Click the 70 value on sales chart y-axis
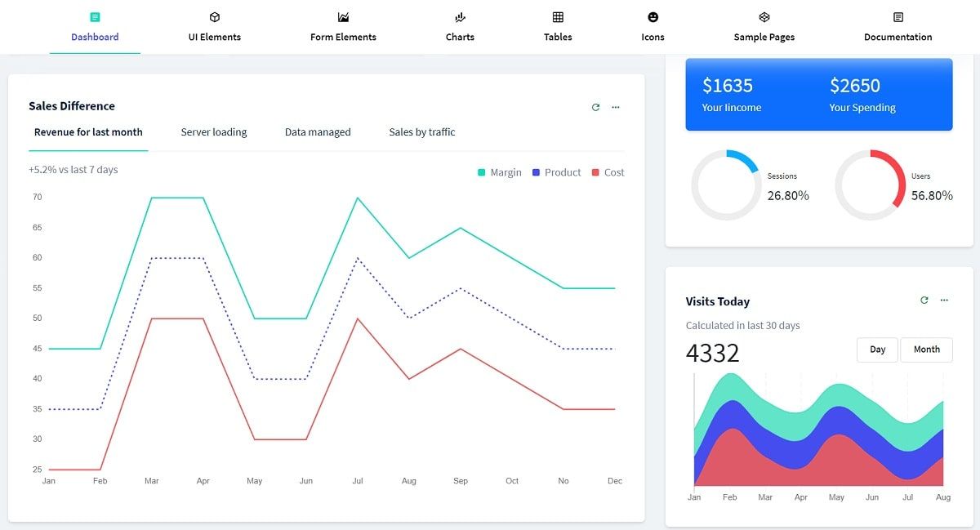Viewport: 980px width, 530px height. coord(38,198)
